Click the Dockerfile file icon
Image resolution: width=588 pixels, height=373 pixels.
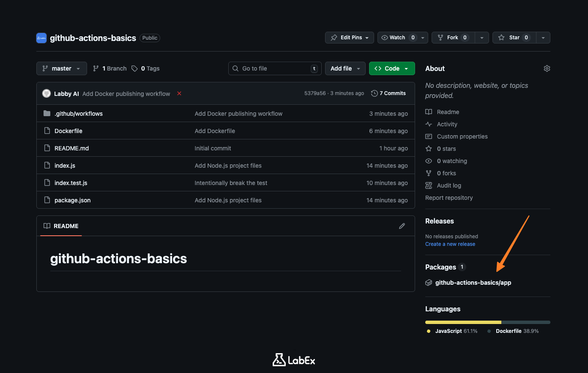pos(47,131)
